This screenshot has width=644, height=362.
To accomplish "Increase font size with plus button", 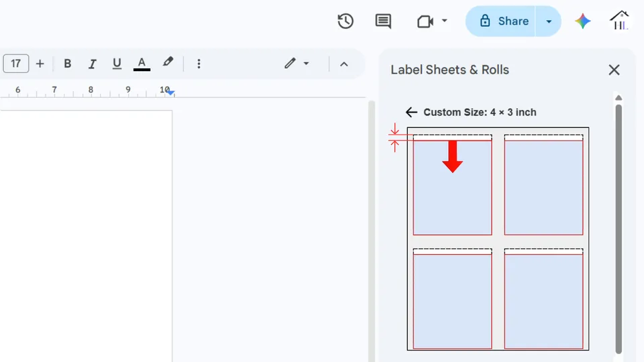I will [40, 64].
